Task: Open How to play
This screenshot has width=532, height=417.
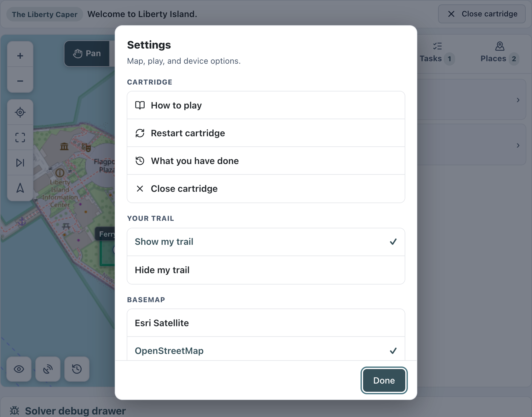Action: [266, 105]
